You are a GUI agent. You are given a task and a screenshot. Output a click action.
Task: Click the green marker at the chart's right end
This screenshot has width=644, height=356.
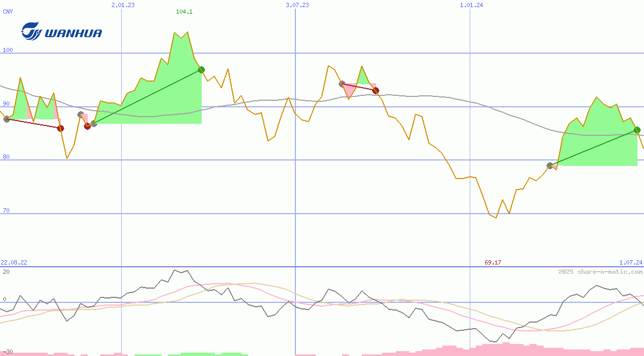coord(637,130)
